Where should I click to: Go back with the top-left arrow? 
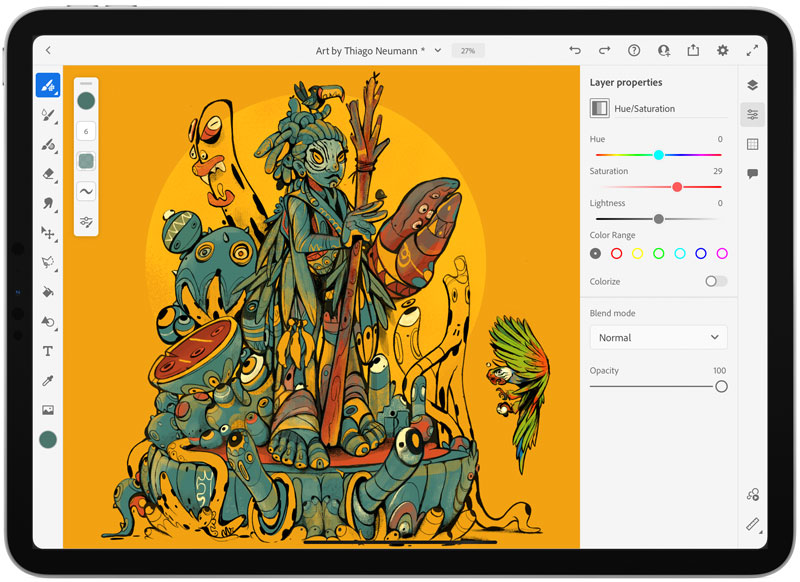48,50
